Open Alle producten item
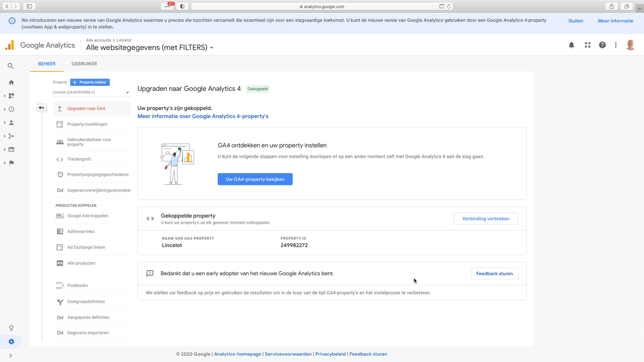The height and width of the screenshot is (362, 644). click(92, 263)
